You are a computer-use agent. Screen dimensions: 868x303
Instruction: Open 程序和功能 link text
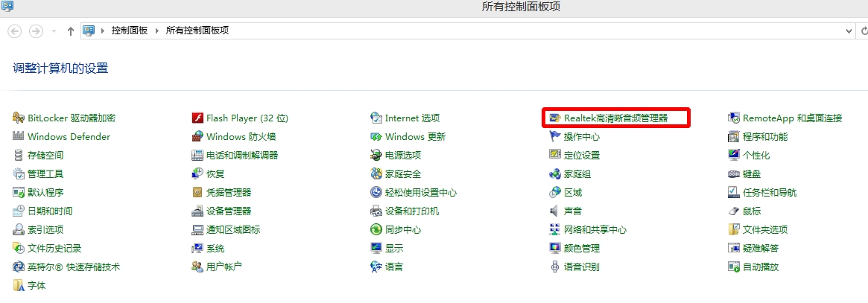pos(765,136)
